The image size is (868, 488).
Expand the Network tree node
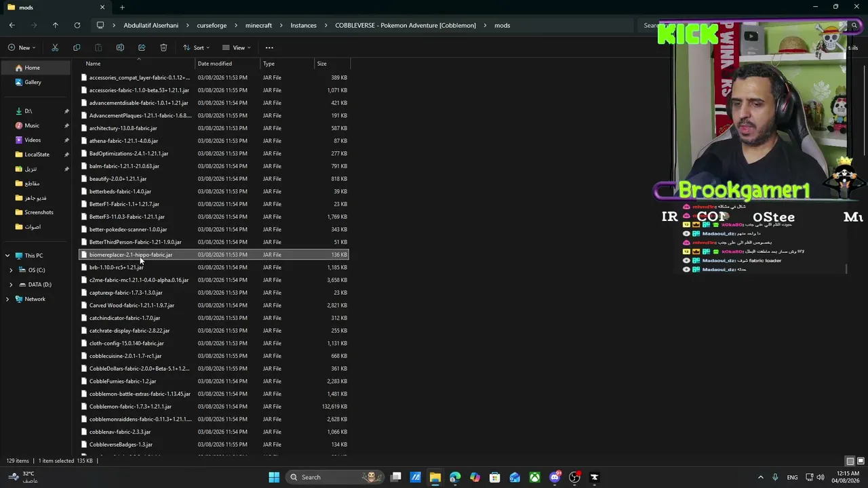tap(7, 299)
